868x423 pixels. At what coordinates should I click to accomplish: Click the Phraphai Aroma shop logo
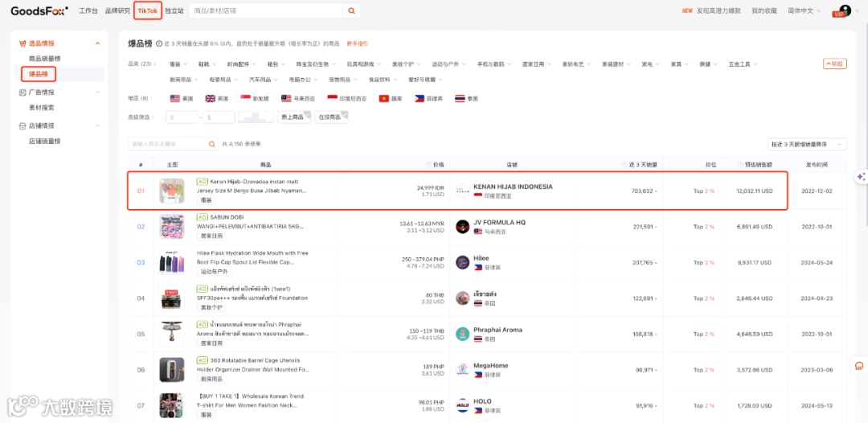[x=462, y=334]
